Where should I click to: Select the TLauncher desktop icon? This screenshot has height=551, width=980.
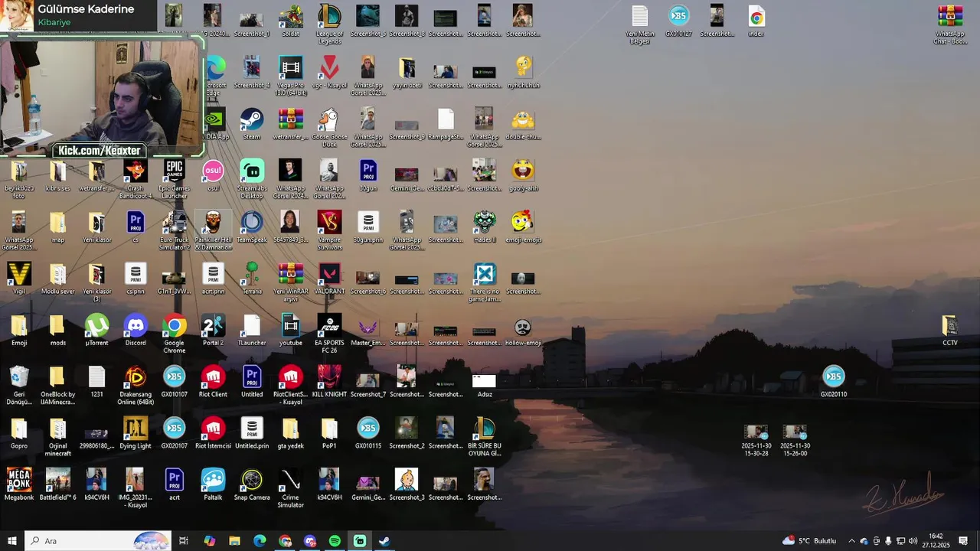pyautogui.click(x=252, y=330)
